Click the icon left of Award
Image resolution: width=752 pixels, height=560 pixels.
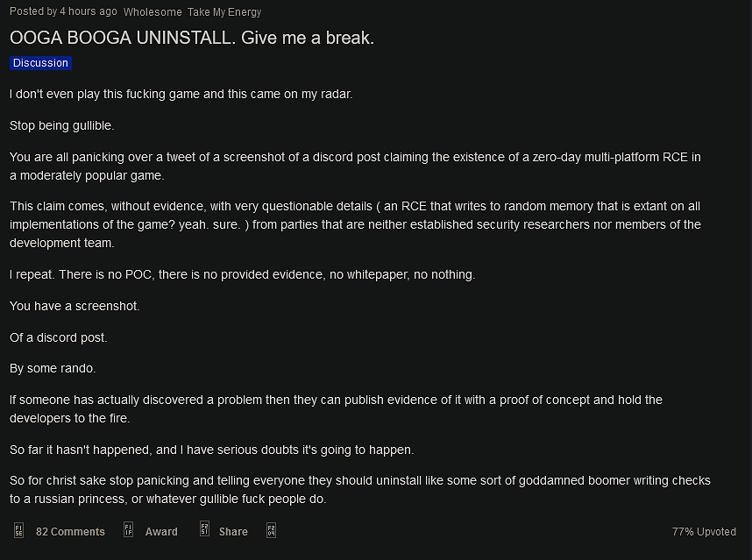click(x=128, y=530)
